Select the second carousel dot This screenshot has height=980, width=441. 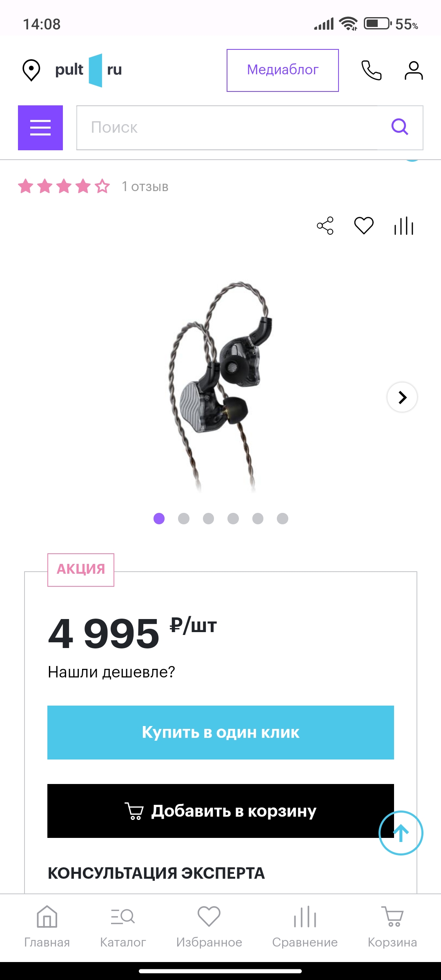tap(184, 519)
